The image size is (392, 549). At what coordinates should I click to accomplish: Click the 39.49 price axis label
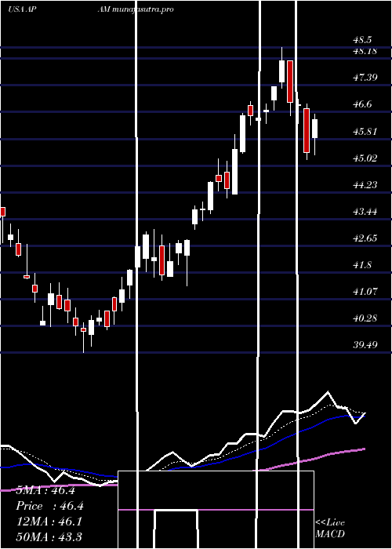(x=365, y=345)
